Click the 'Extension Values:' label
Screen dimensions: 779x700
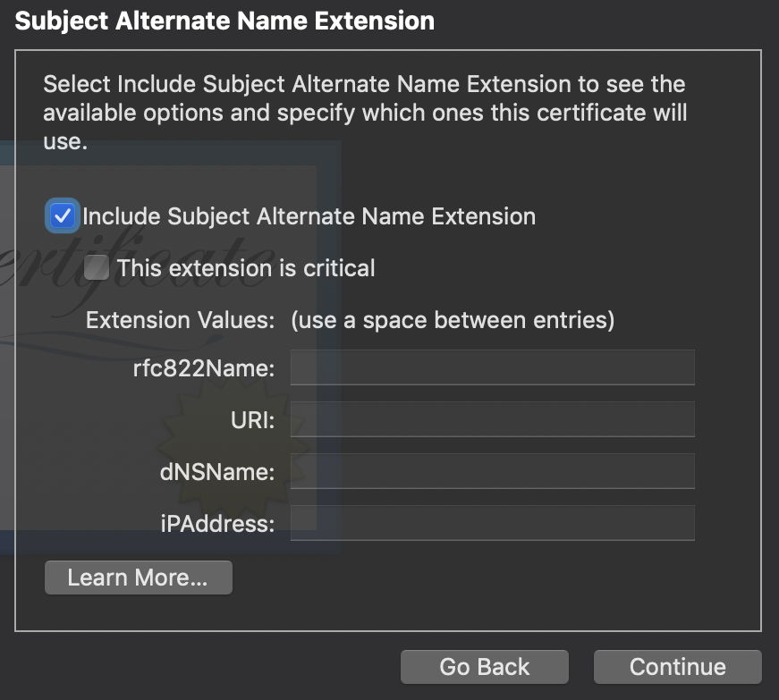tap(180, 320)
